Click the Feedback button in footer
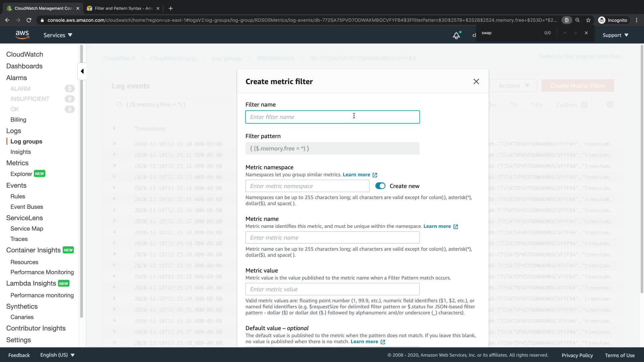The width and height of the screenshot is (644, 362). [19, 355]
